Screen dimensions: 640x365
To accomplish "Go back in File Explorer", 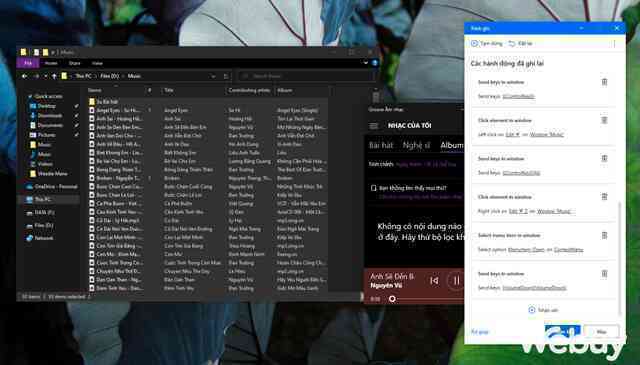I will click(25, 76).
